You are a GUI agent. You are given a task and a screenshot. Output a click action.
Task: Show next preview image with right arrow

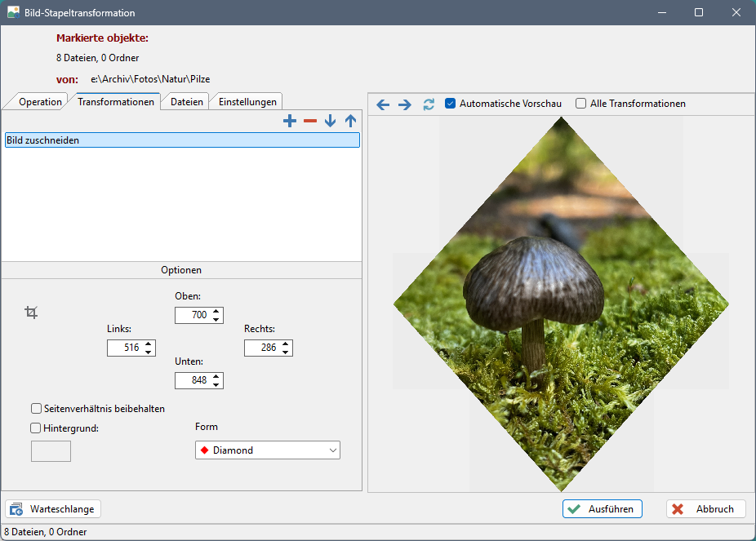coord(405,104)
